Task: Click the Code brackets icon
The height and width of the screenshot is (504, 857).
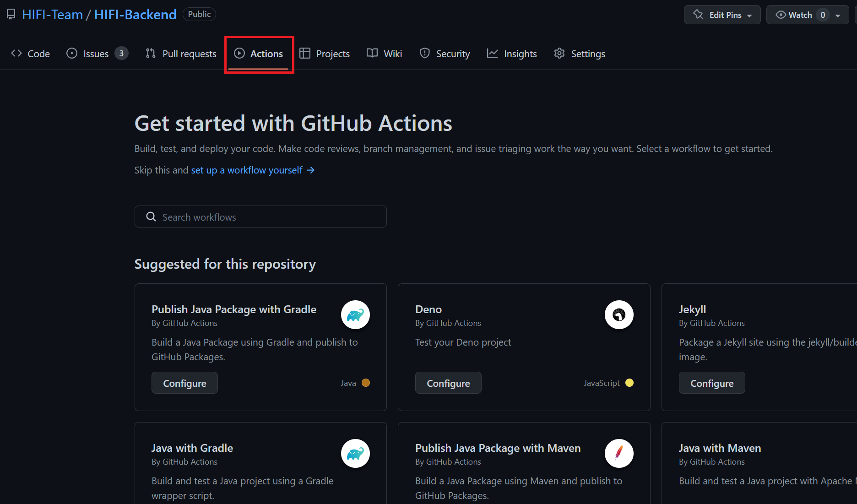Action: click(x=16, y=54)
